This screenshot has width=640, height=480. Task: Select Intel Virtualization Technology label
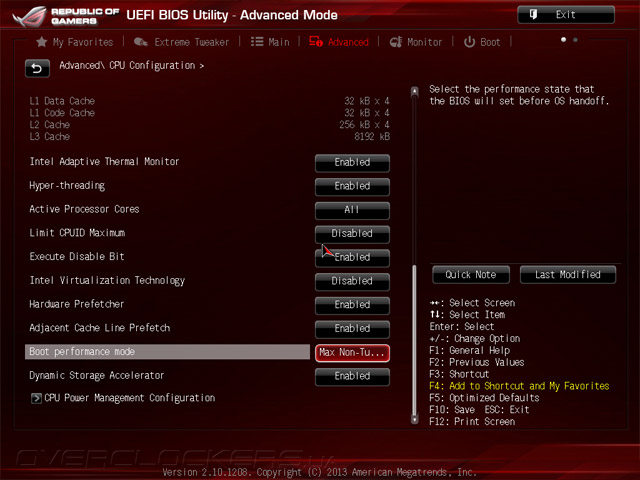pyautogui.click(x=107, y=280)
